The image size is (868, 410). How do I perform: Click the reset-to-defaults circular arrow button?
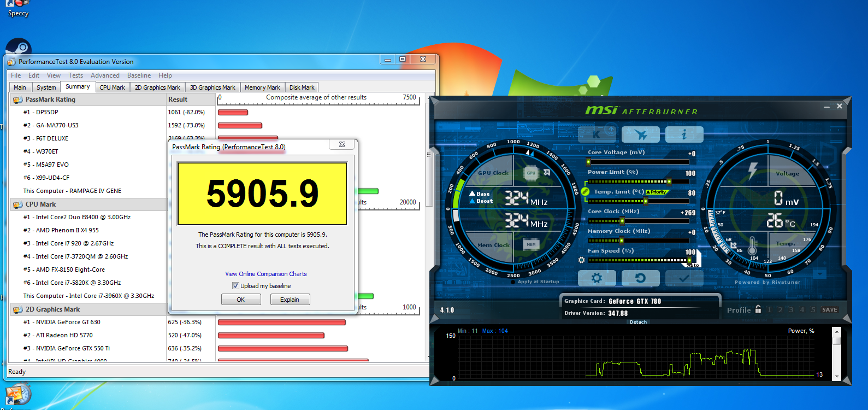[640, 278]
